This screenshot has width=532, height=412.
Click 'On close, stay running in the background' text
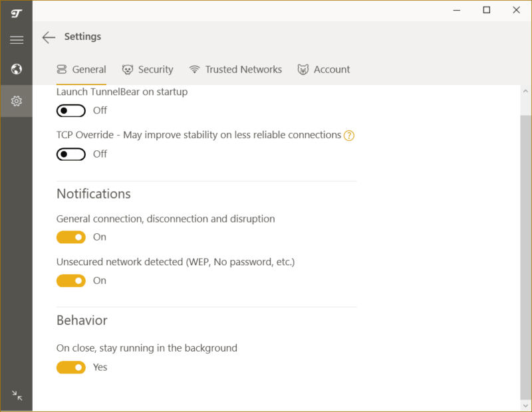pyautogui.click(x=147, y=348)
